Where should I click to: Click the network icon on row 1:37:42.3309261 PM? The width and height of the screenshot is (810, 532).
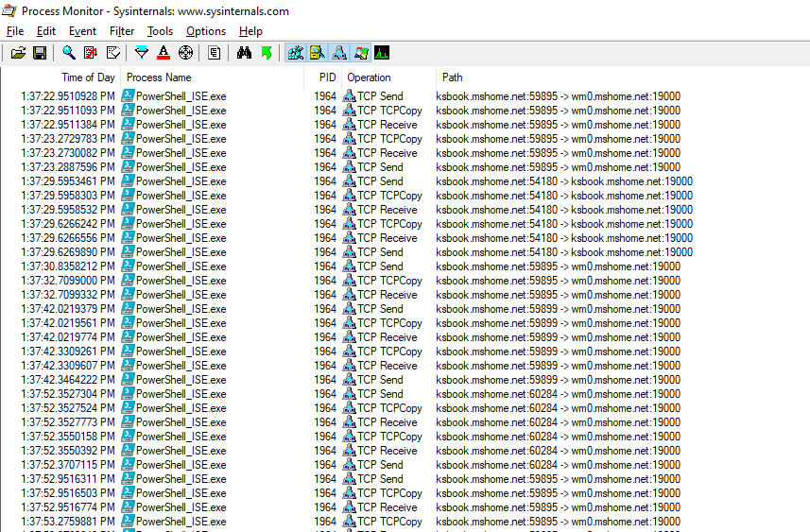350,352
